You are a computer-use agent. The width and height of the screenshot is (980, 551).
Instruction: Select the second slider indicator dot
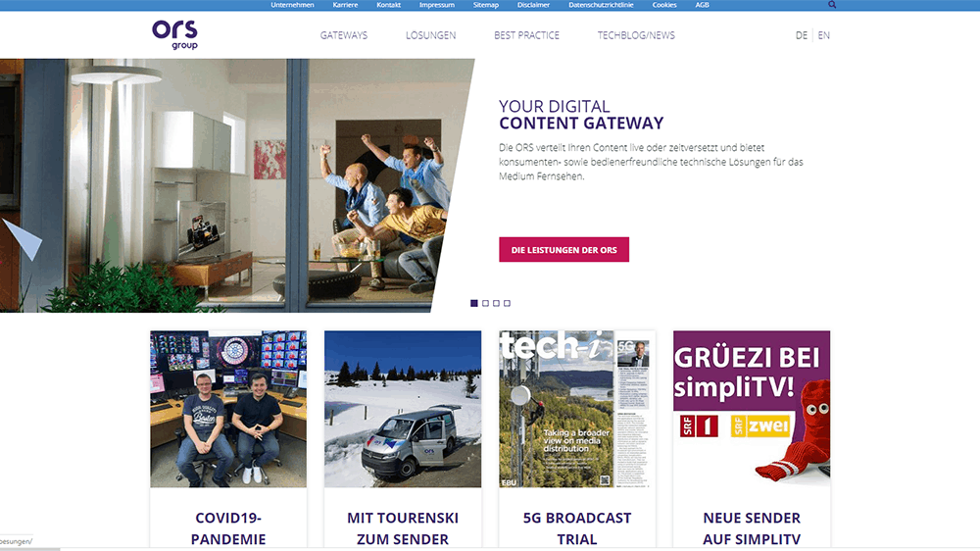pos(485,303)
